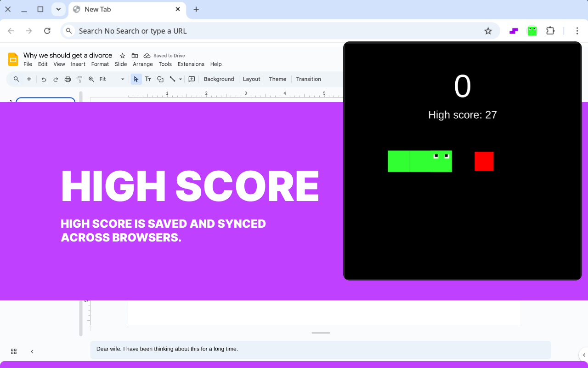Click the Background button
The height and width of the screenshot is (368, 588).
click(x=219, y=79)
